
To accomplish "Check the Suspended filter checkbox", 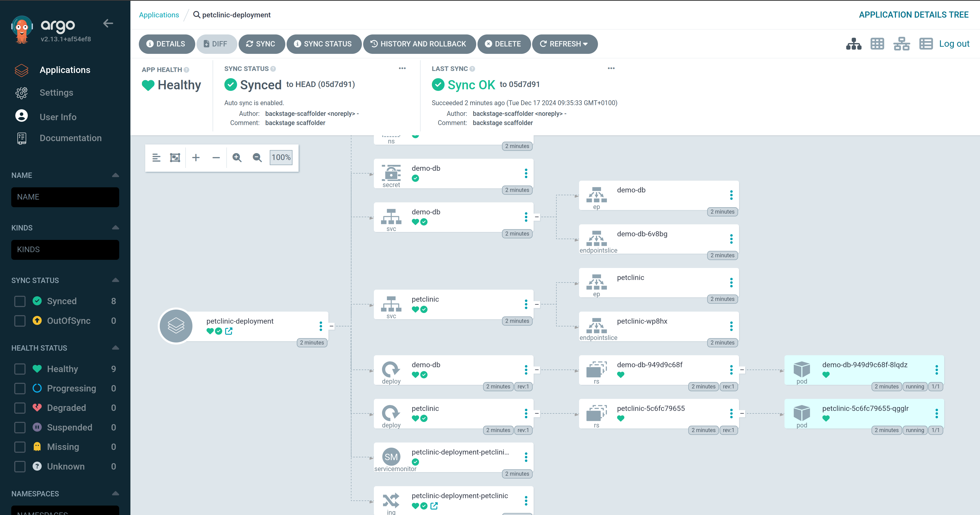I will 20,428.
